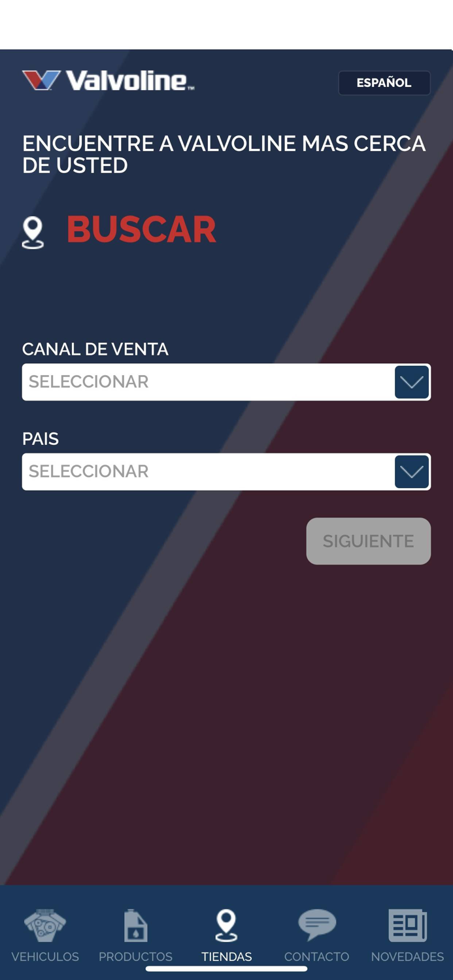Image resolution: width=453 pixels, height=980 pixels.
Task: Click the location pin next to BUSCAR
Action: coord(33,230)
